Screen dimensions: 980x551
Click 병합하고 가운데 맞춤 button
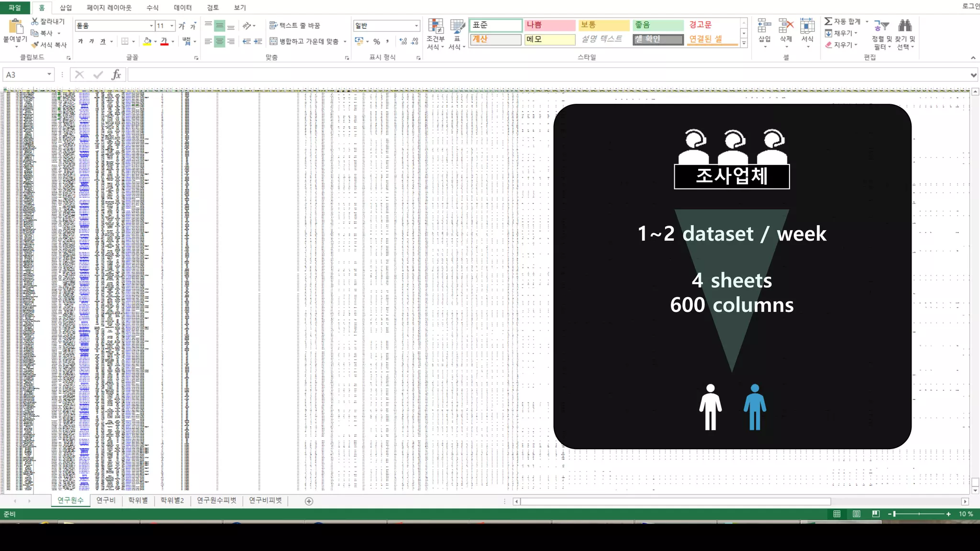click(304, 42)
